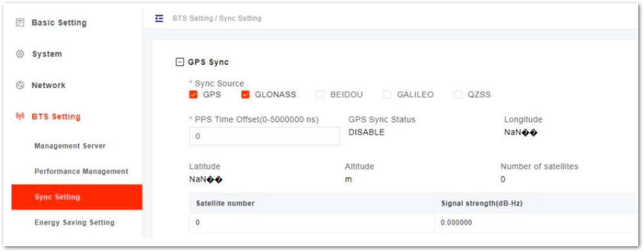Click the Basic Setting sidebar icon
Image resolution: width=644 pixels, height=252 pixels.
[20, 23]
